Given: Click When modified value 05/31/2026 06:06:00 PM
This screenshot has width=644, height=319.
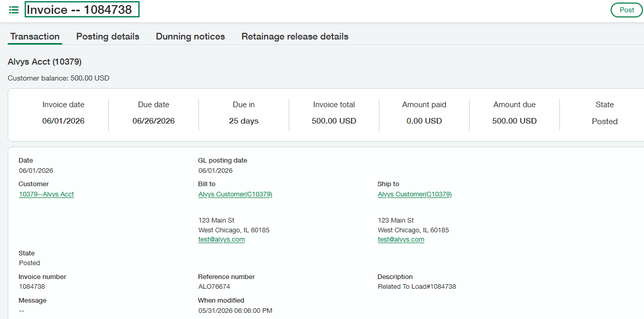Looking at the screenshot, I should pos(235,310).
